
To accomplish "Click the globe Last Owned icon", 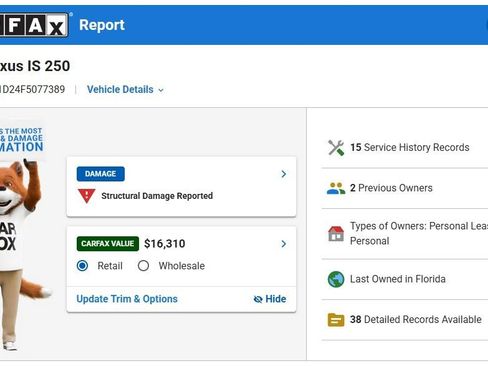I will click(336, 279).
